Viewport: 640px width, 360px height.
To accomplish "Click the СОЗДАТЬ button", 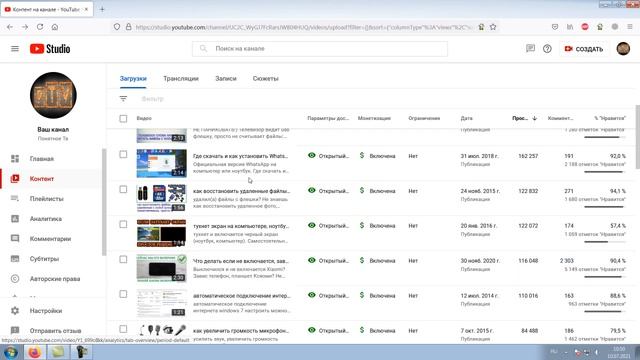I will [x=584, y=49].
